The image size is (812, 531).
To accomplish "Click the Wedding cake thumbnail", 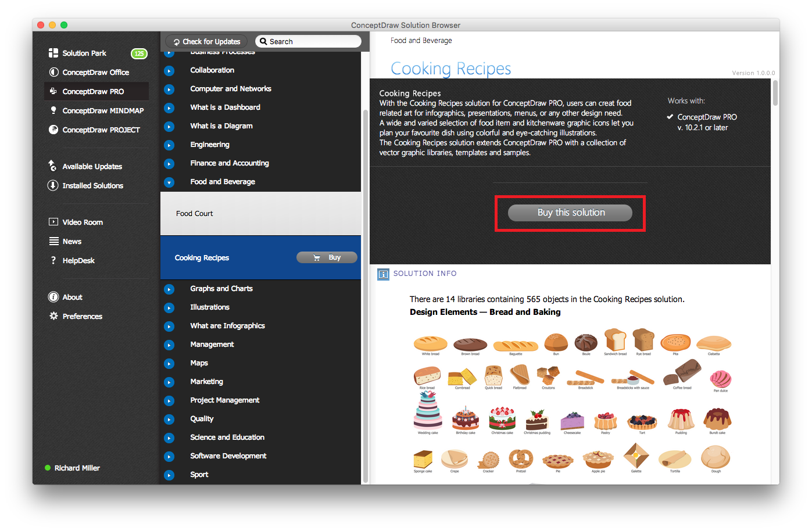I will (x=428, y=412).
